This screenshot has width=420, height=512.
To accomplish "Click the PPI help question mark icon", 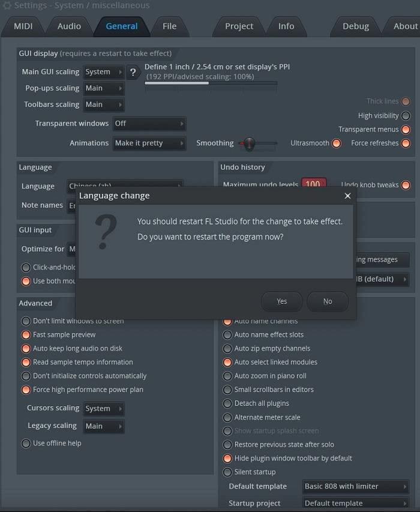I will point(133,71).
